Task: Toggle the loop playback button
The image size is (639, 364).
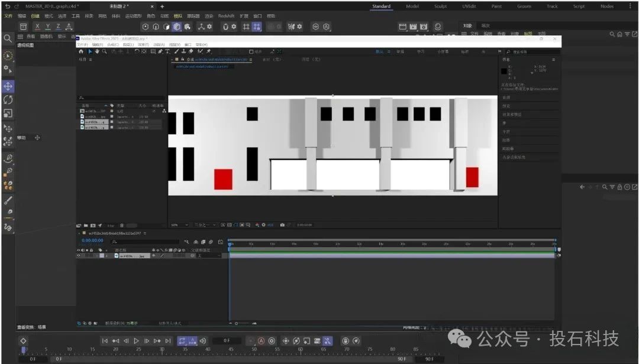Action: tap(182, 341)
